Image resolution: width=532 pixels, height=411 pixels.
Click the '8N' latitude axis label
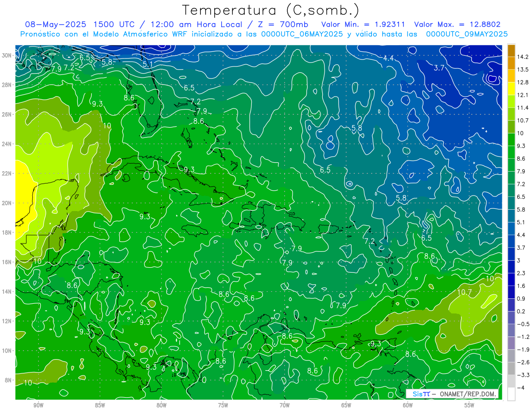tap(8, 380)
